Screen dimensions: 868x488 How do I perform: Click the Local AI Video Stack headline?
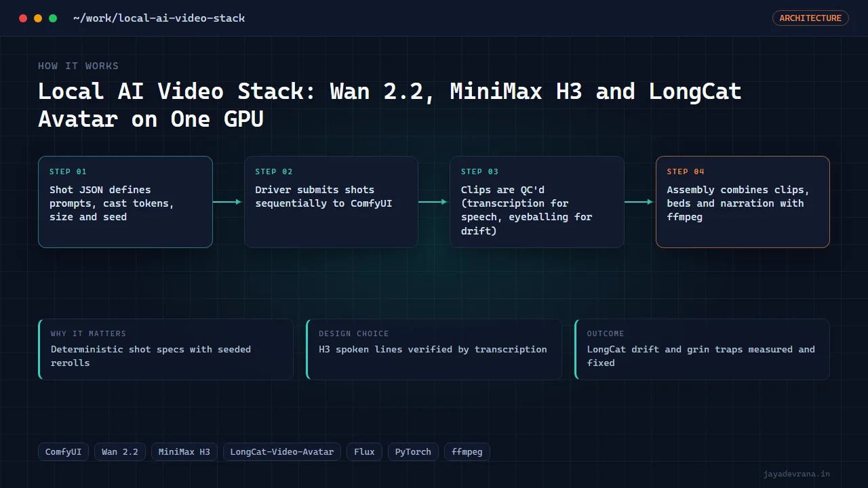click(x=390, y=104)
